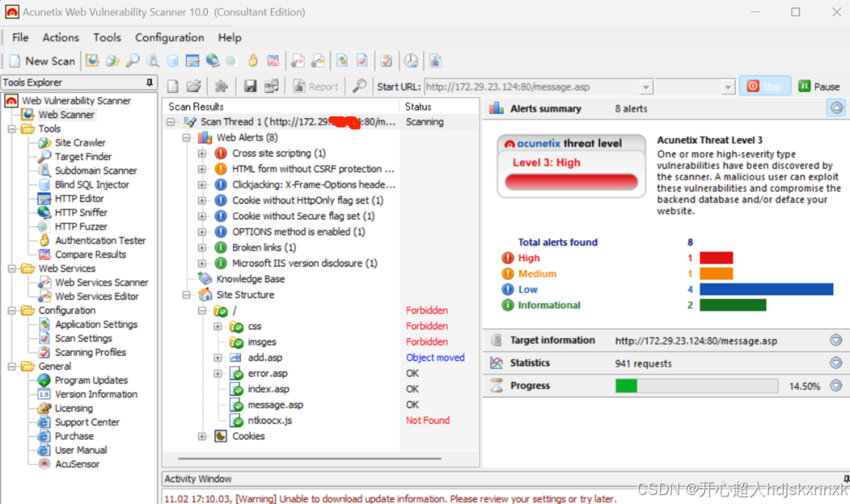The width and height of the screenshot is (850, 504).
Task: Open Authentication Tester padlock toolbar icon
Action: pyautogui.click(x=252, y=60)
